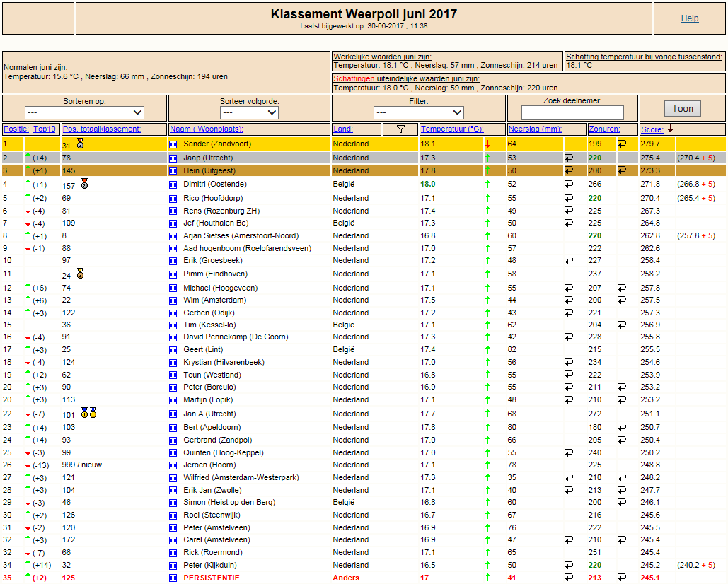Screen dimensions: 728x584
Task: Select the green temperature value 18.0
Action: click(427, 184)
